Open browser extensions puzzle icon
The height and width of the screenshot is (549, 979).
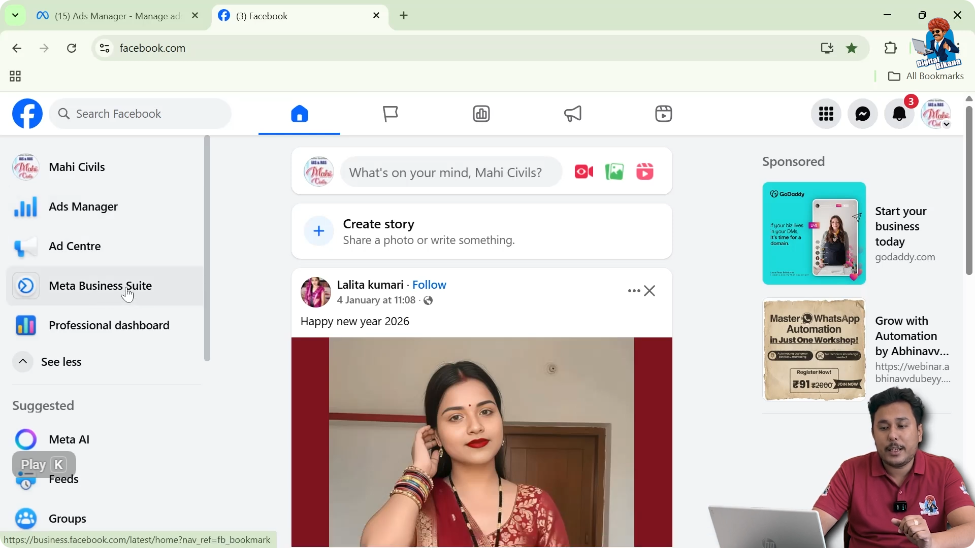pyautogui.click(x=891, y=48)
